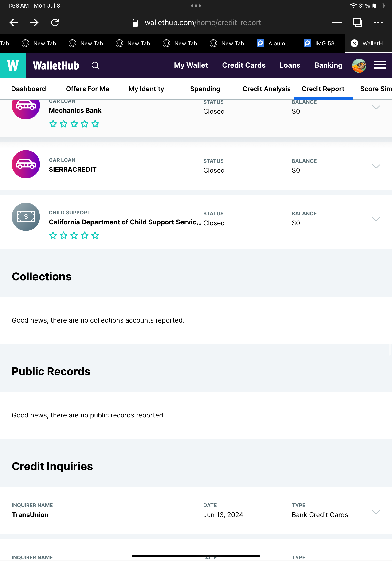The height and width of the screenshot is (561, 392).
Task: Open the Banking menu
Action: coord(328,65)
